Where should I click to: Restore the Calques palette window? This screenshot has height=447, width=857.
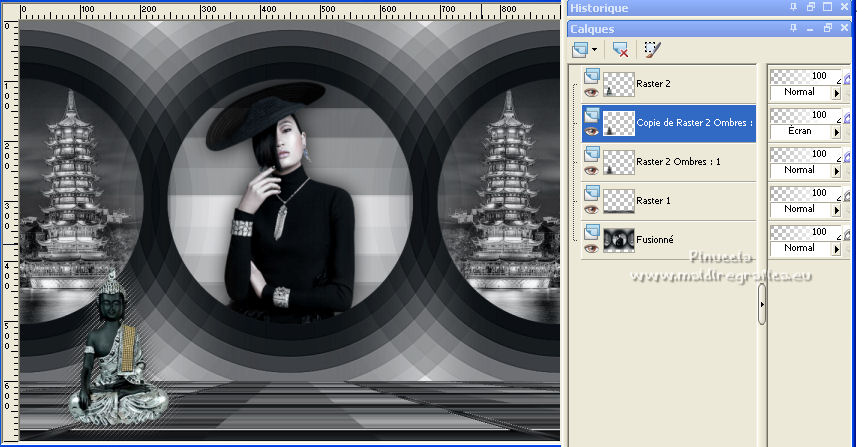pyautogui.click(x=828, y=28)
